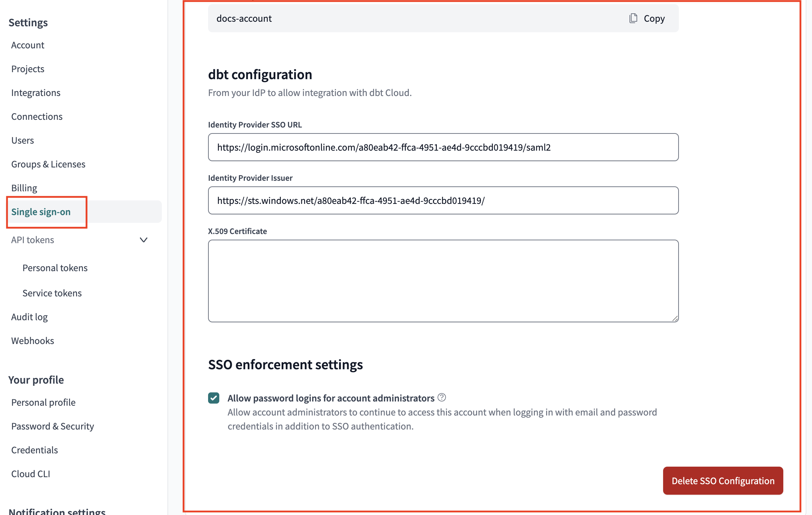812x515 pixels.
Task: View the Connections settings
Action: 37,116
